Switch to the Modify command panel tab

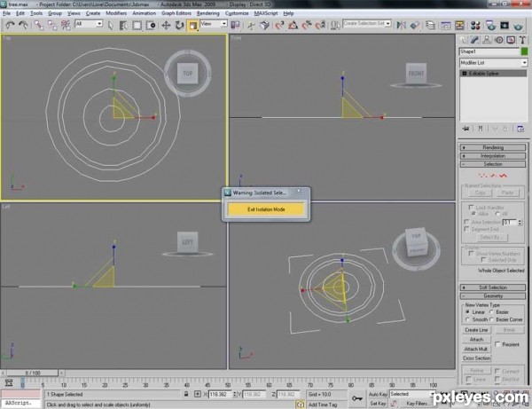[474, 40]
